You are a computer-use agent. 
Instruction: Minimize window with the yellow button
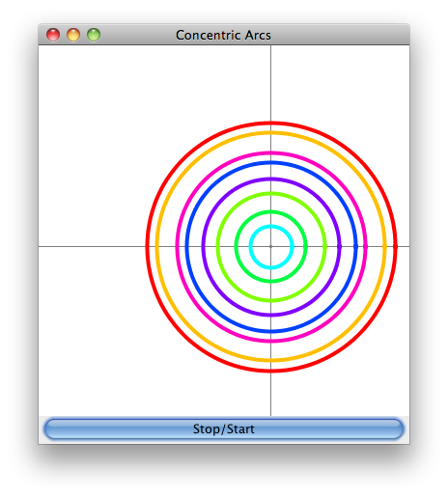[73, 35]
